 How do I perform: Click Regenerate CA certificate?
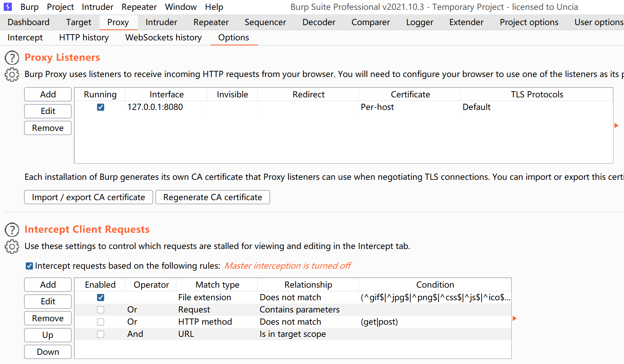pos(213,197)
